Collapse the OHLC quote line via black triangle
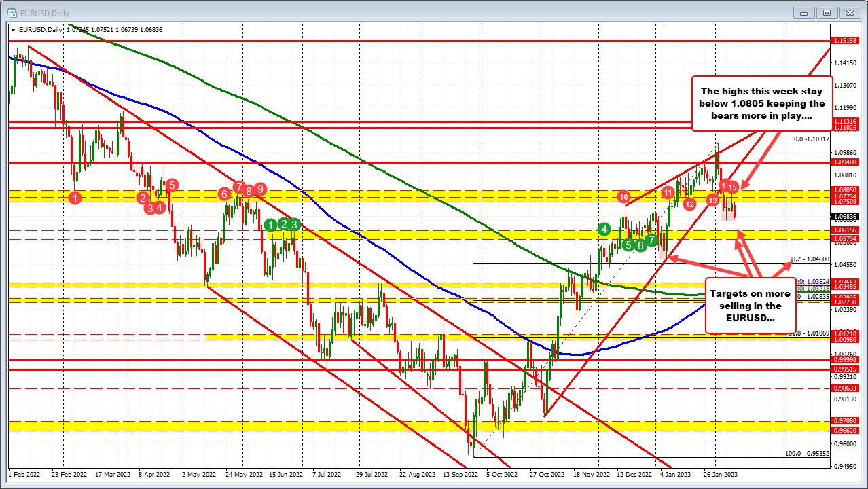This screenshot has height=489, width=868. pyautogui.click(x=13, y=30)
